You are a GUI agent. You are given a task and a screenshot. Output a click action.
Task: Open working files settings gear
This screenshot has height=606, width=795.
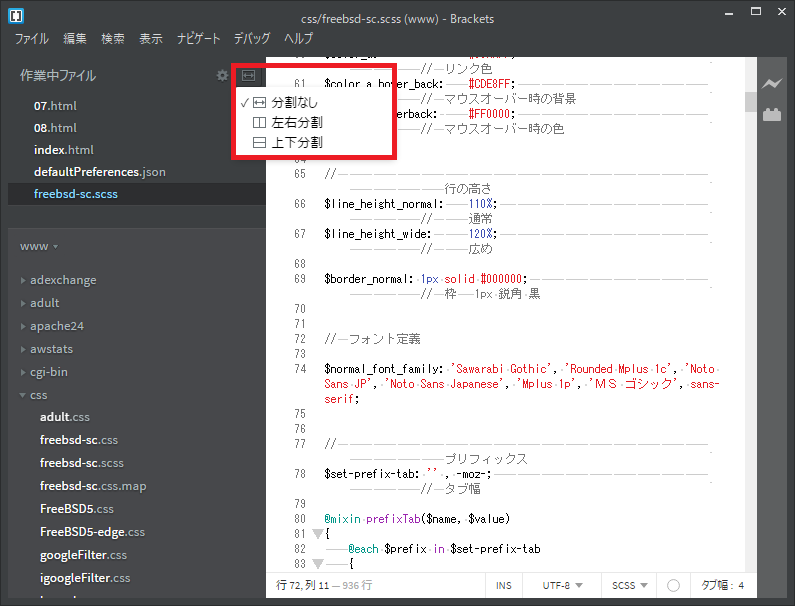pos(222,76)
